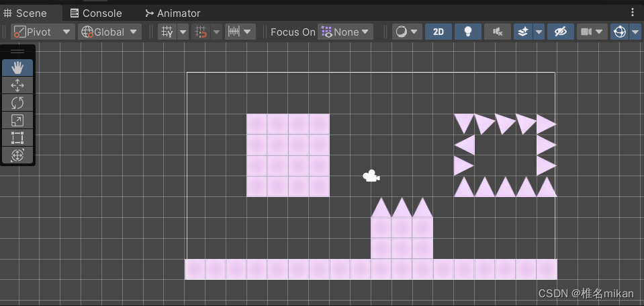Select the Rect tool

pos(17,138)
